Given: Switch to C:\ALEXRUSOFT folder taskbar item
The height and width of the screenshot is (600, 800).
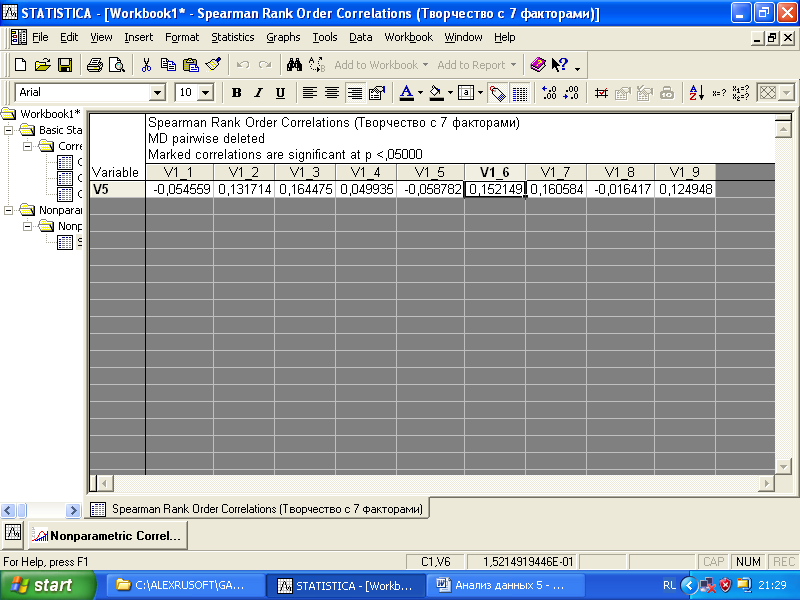Looking at the screenshot, I should (186, 585).
